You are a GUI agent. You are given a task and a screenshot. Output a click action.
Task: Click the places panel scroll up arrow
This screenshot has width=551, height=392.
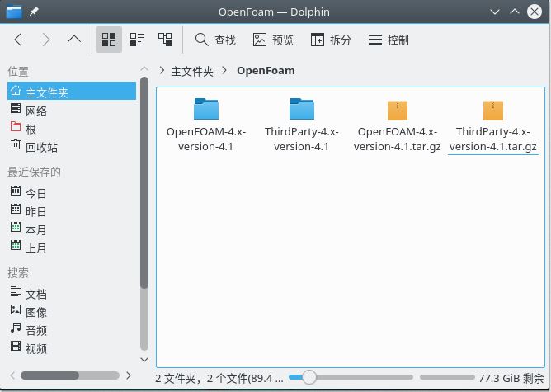(x=144, y=68)
